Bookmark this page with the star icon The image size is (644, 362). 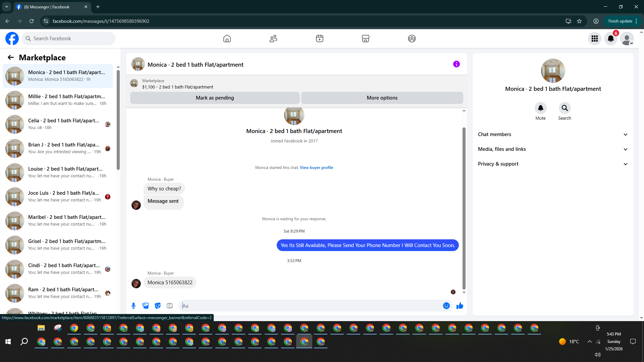point(579,21)
